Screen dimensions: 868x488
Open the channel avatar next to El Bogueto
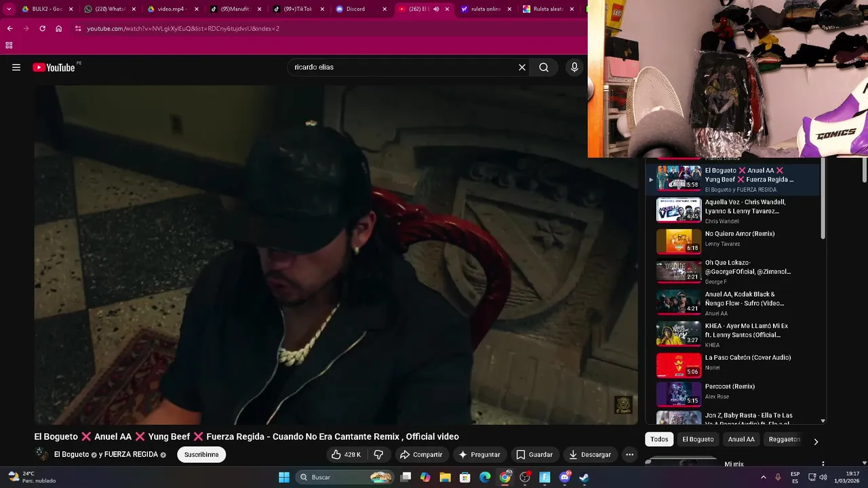(x=42, y=454)
